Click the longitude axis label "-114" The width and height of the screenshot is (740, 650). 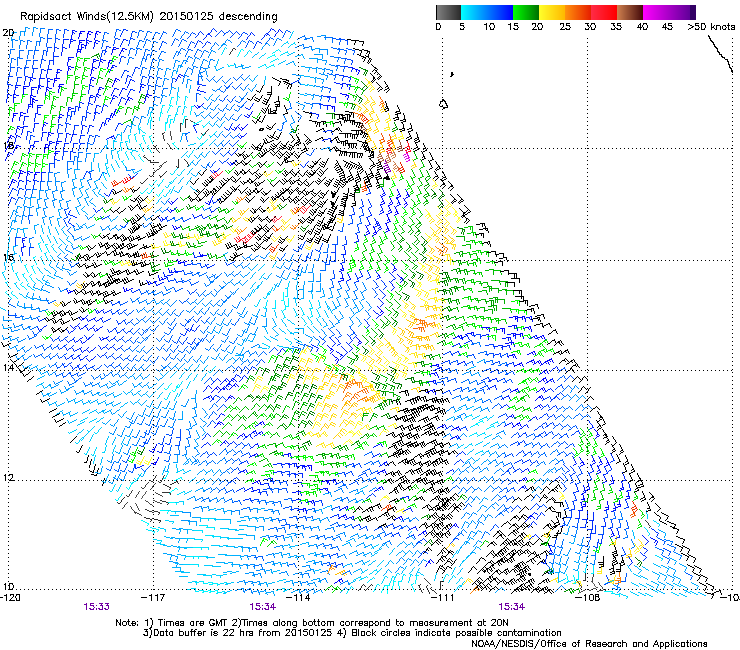[x=300, y=598]
